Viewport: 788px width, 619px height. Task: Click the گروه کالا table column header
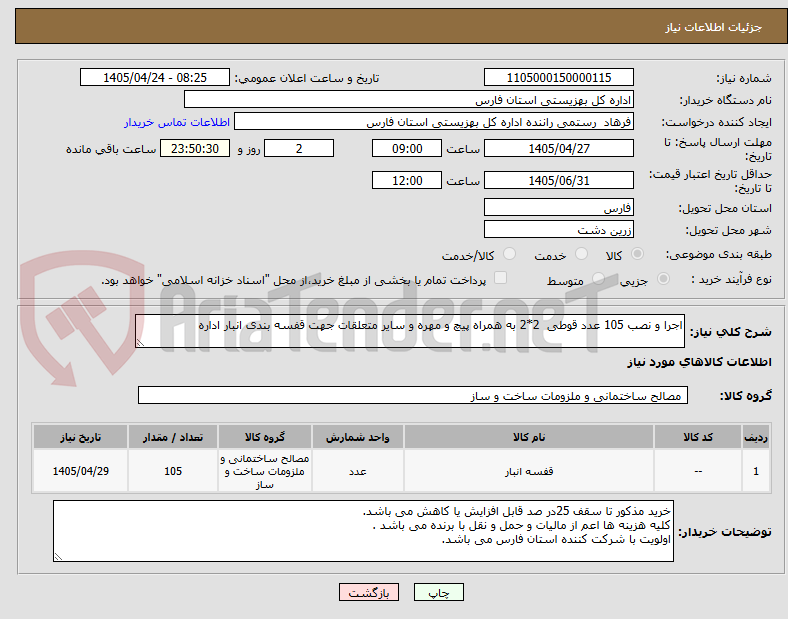click(x=265, y=437)
